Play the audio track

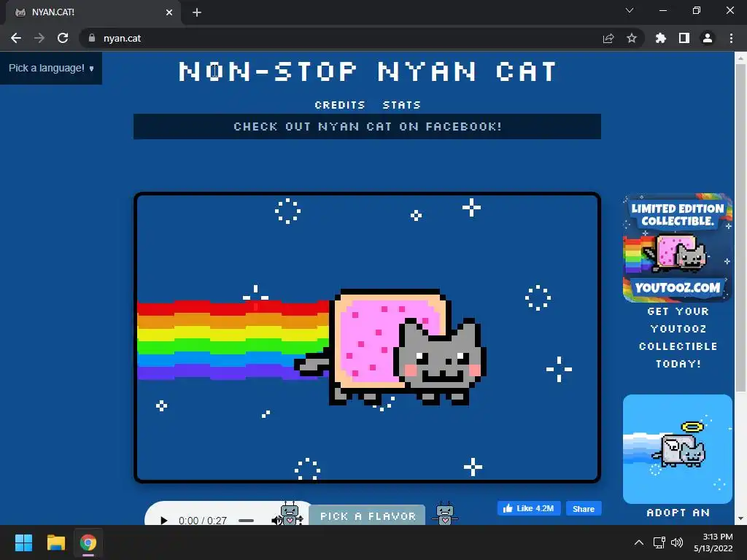click(x=163, y=520)
